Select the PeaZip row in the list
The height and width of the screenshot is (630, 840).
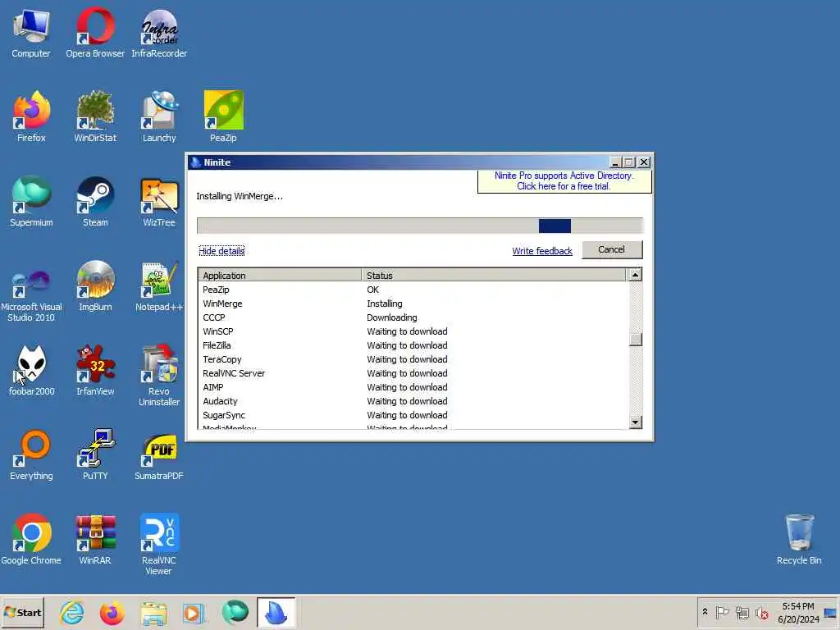click(x=413, y=290)
